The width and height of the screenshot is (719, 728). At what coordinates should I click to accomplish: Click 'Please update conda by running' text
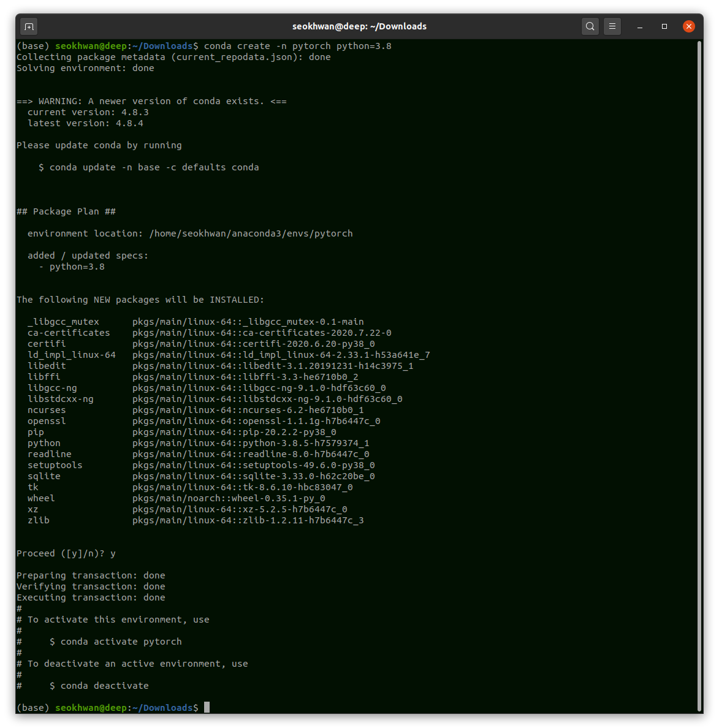pyautogui.click(x=99, y=145)
